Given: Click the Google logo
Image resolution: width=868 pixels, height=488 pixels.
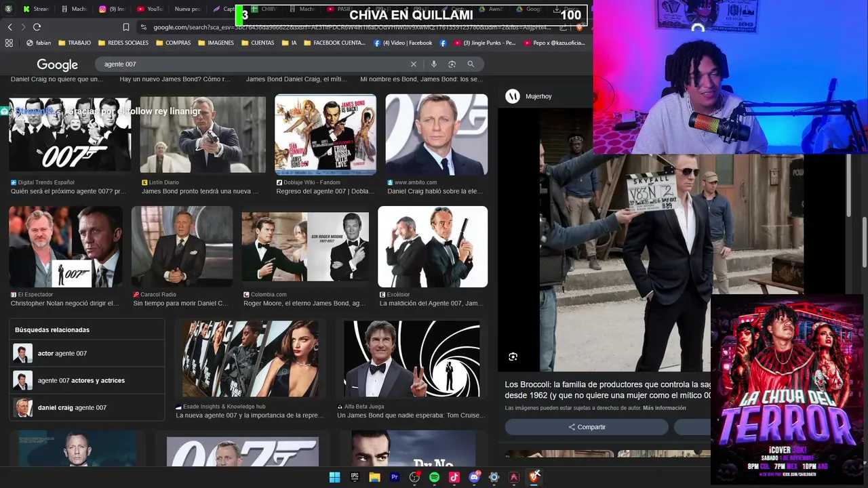Looking at the screenshot, I should point(58,64).
